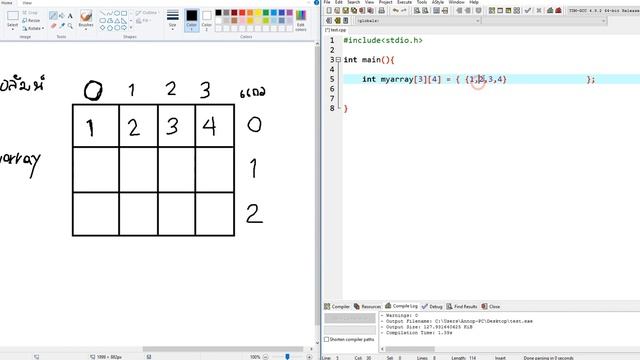Activate the Color picker eyedropper tool
The height and width of the screenshot is (360, 640).
coord(62,26)
